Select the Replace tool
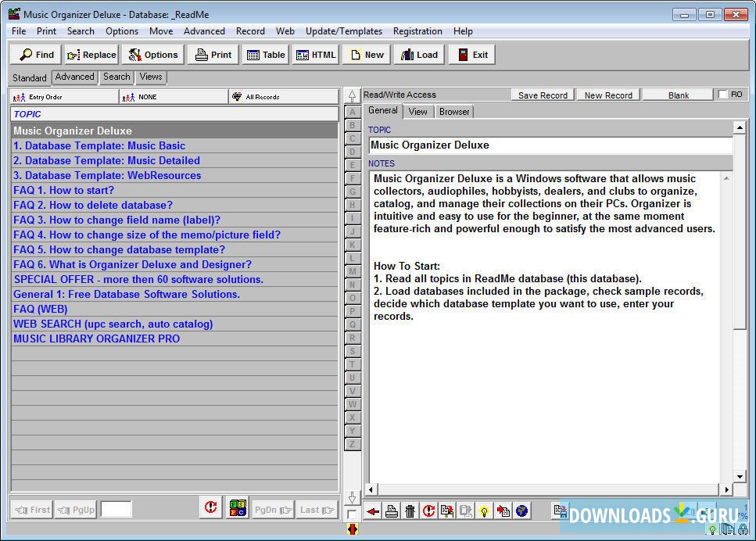Image resolution: width=756 pixels, height=541 pixels. [x=91, y=55]
